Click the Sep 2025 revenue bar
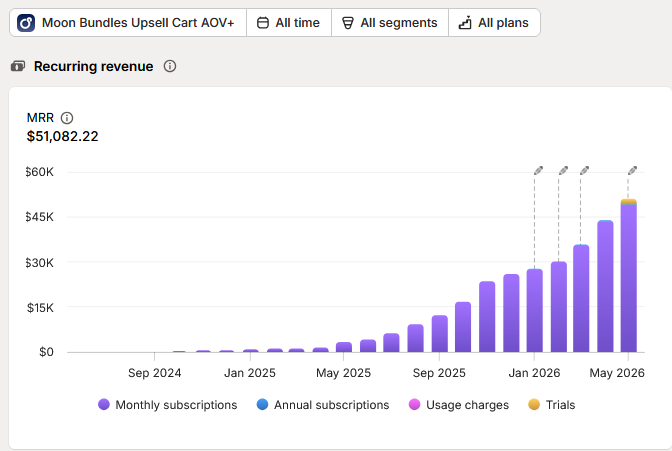 pyautogui.click(x=440, y=334)
